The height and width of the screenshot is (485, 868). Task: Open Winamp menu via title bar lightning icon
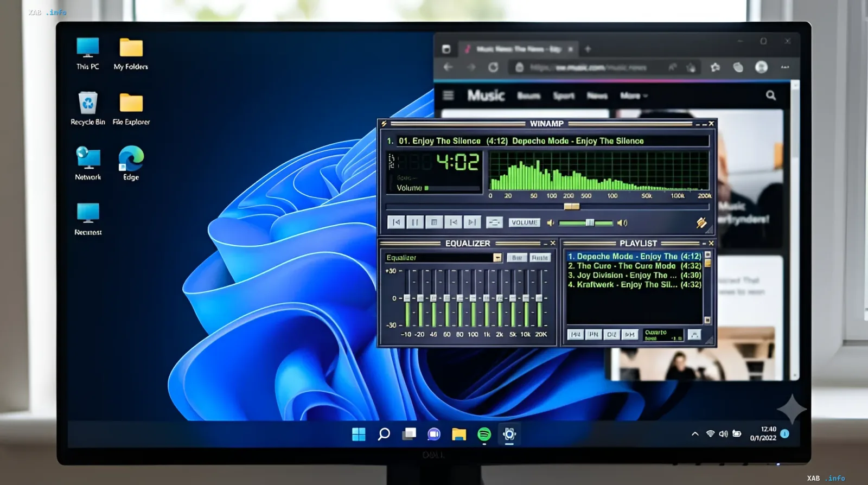click(x=384, y=124)
